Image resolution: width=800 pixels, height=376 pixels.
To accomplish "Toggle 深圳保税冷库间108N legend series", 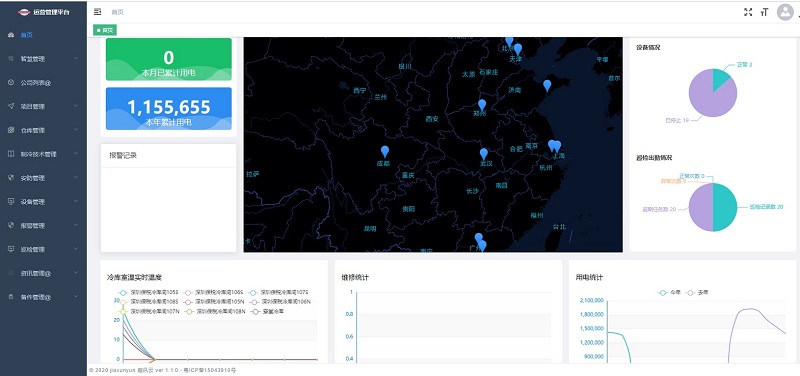I will click(x=214, y=311).
